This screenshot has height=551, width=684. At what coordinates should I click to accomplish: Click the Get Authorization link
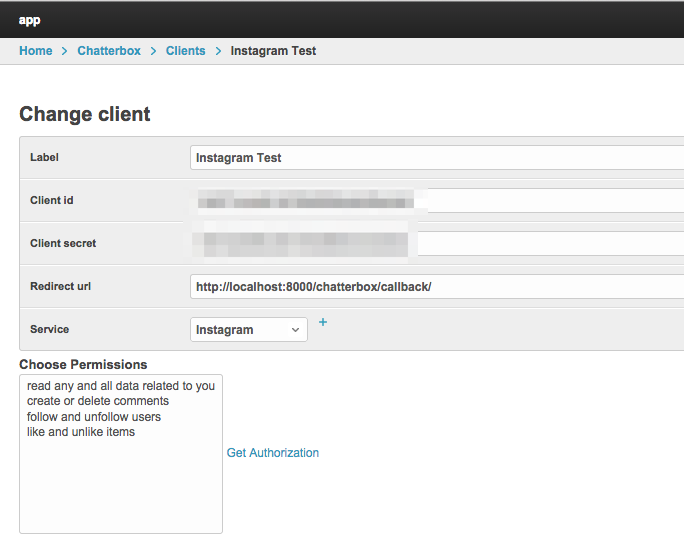273,453
